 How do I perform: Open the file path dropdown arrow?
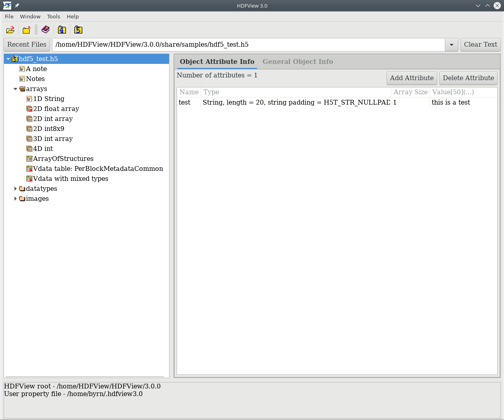(x=451, y=45)
